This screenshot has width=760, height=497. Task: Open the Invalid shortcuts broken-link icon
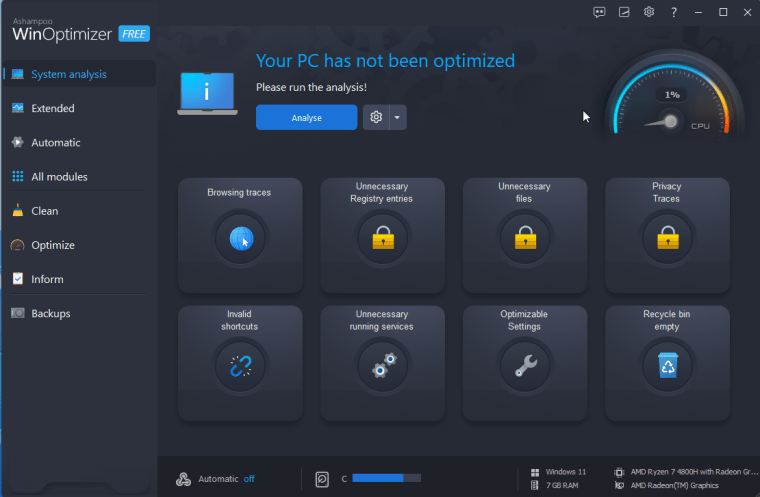coord(240,366)
